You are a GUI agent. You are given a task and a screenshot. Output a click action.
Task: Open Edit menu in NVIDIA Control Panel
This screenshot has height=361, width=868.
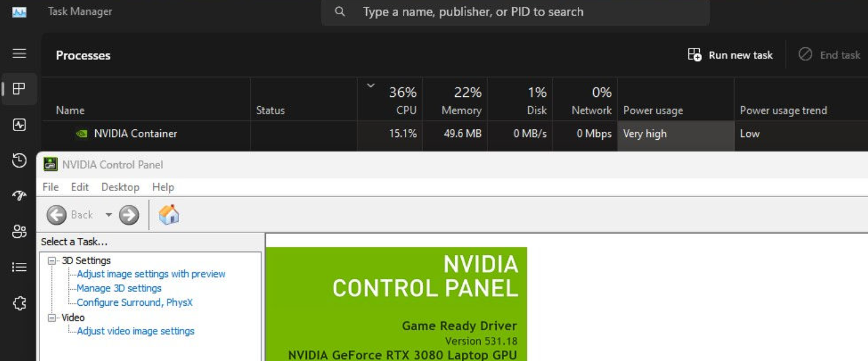point(80,187)
